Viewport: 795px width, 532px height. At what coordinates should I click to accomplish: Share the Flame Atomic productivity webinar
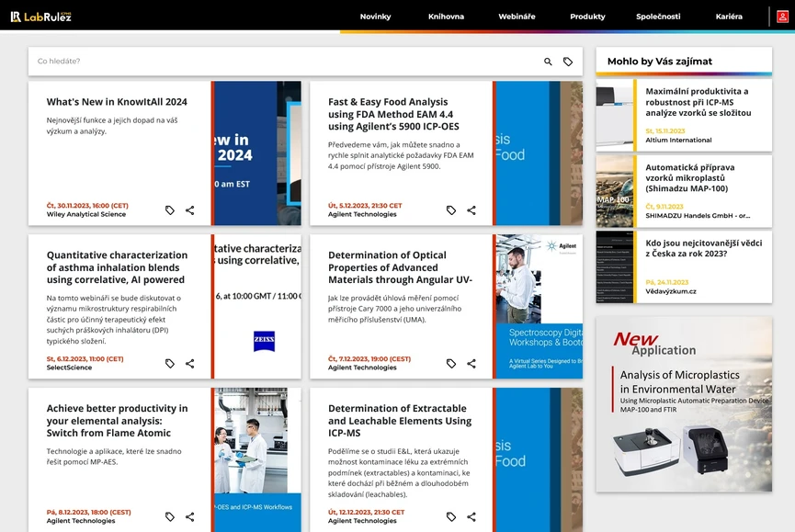coord(189,516)
